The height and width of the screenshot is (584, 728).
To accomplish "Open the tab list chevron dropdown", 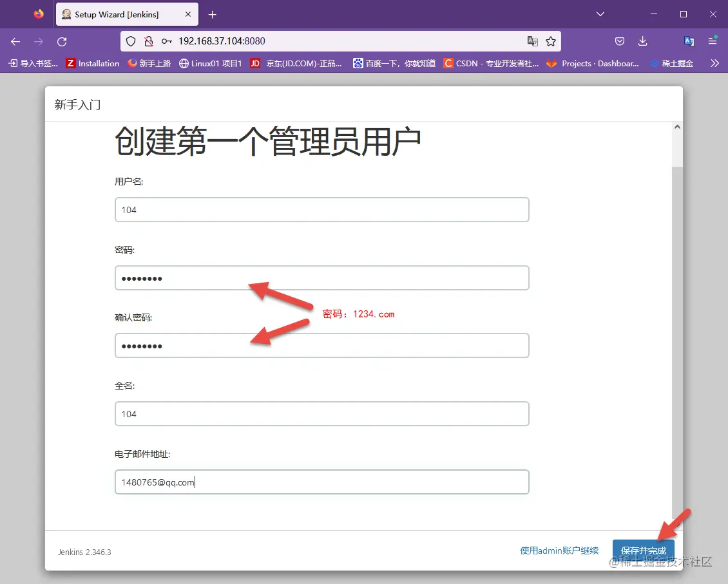I will [x=600, y=14].
